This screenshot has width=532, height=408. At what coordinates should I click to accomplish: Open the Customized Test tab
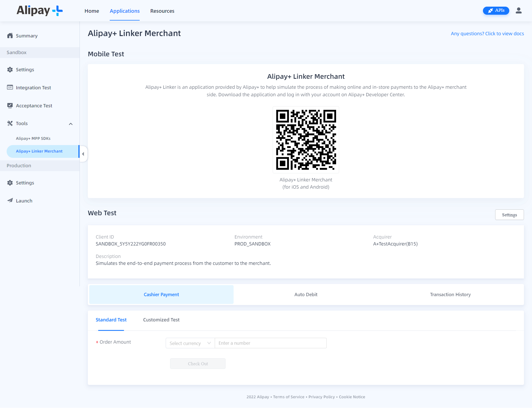pyautogui.click(x=161, y=320)
